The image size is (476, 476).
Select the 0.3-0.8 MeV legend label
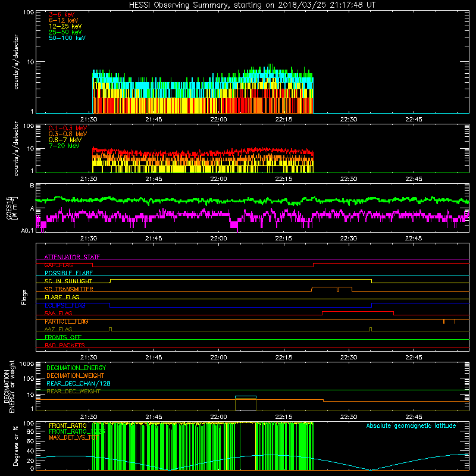[x=68, y=134]
